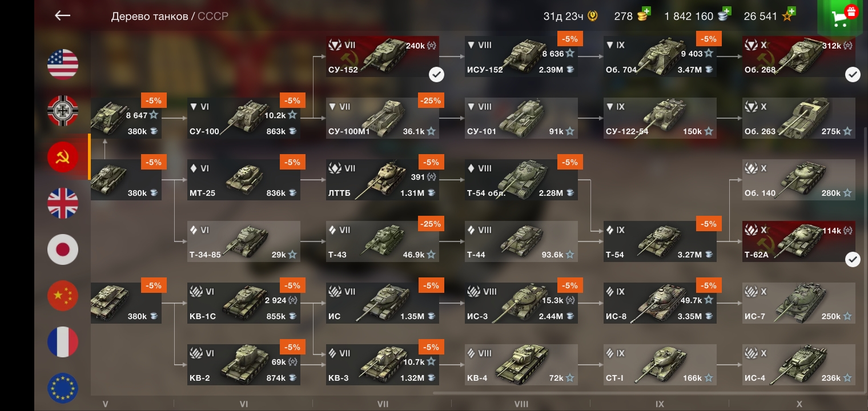Viewport: 868px width, 411px height.
Task: Open the ЛТТБ tank card
Action: point(383,180)
